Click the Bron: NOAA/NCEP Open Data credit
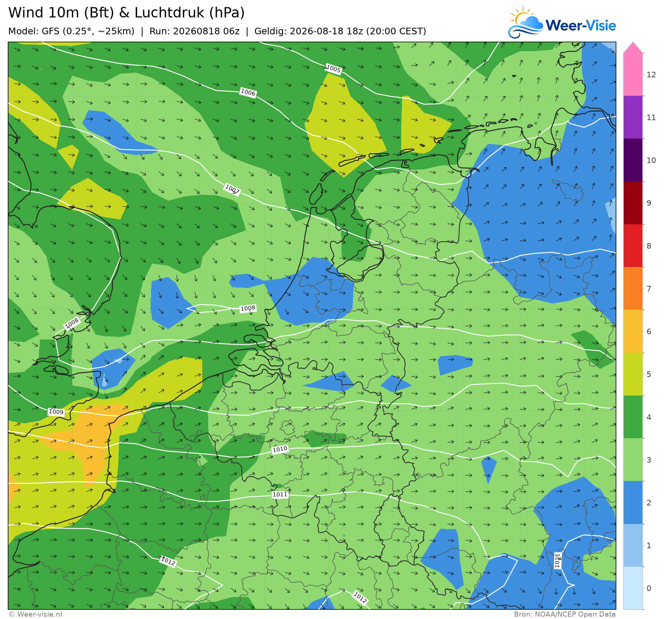 coord(565,614)
